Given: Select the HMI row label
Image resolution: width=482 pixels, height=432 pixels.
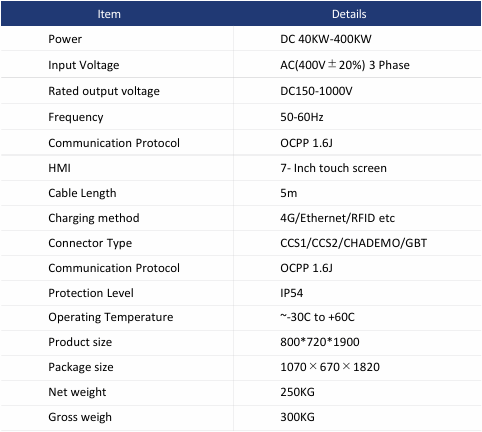Looking at the screenshot, I should coord(59,168).
